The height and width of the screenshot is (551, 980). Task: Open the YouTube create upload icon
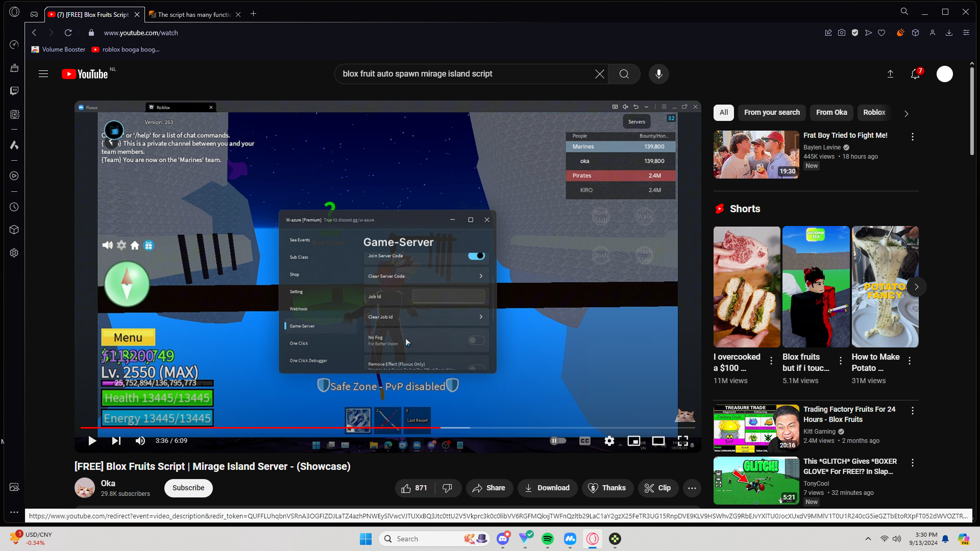[890, 74]
